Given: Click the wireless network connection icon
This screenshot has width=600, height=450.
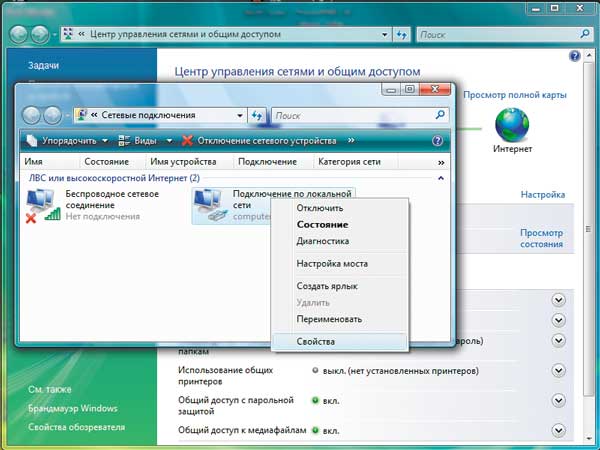Looking at the screenshot, I should pyautogui.click(x=43, y=204).
